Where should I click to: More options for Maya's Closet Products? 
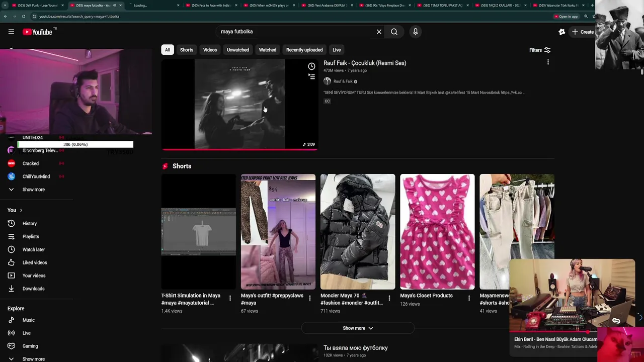coord(469,299)
